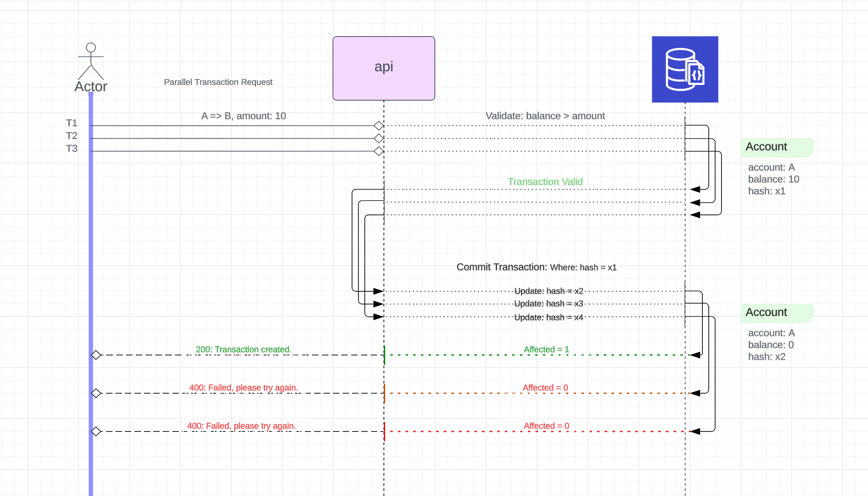
Task: Click the T3 request diamond marker
Action: click(x=378, y=151)
